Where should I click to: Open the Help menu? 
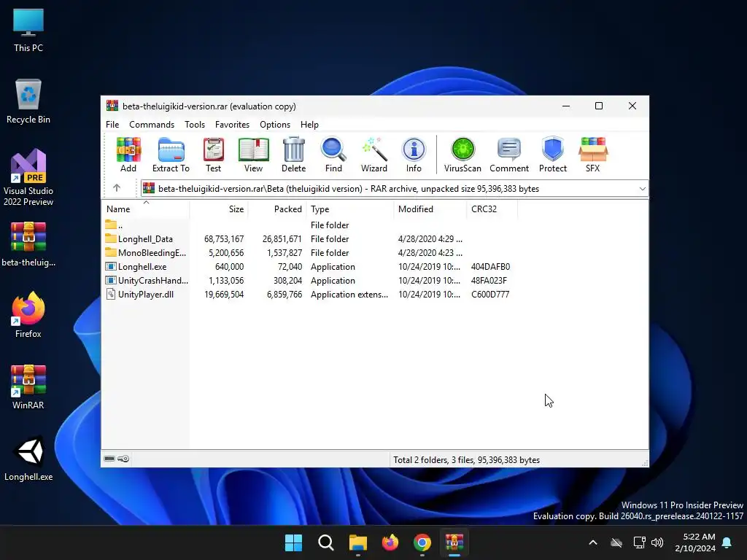pyautogui.click(x=309, y=124)
